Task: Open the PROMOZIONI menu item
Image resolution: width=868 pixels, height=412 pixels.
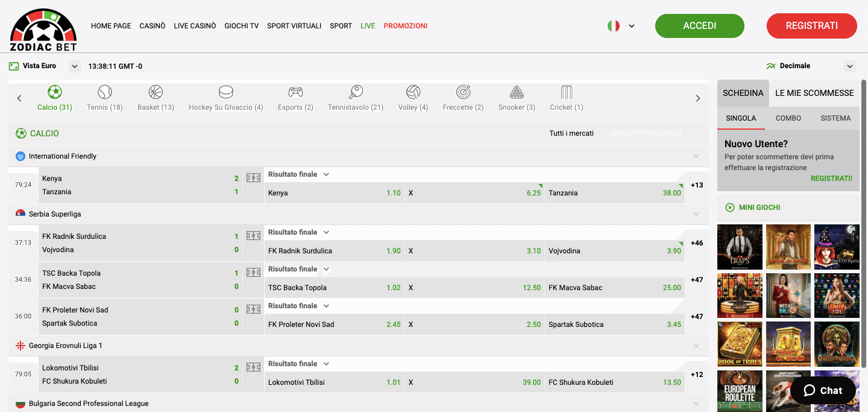Action: [x=406, y=25]
